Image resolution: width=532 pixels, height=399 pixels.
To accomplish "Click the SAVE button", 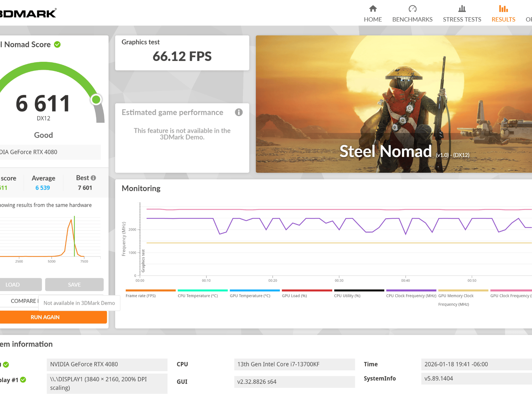I will [x=74, y=285].
